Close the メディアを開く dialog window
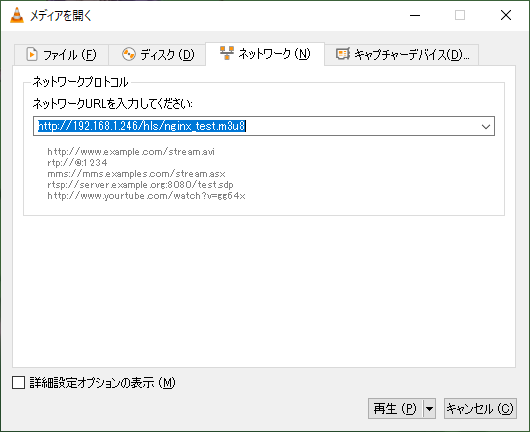 (506, 15)
